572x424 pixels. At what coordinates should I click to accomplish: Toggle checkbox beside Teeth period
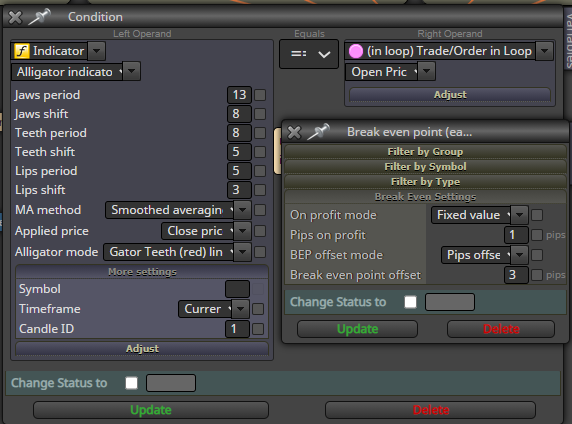pyautogui.click(x=260, y=133)
